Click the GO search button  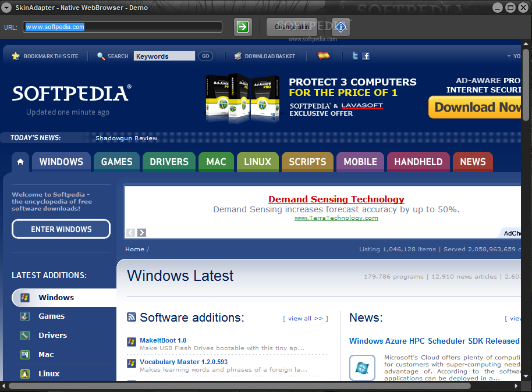[x=205, y=56]
